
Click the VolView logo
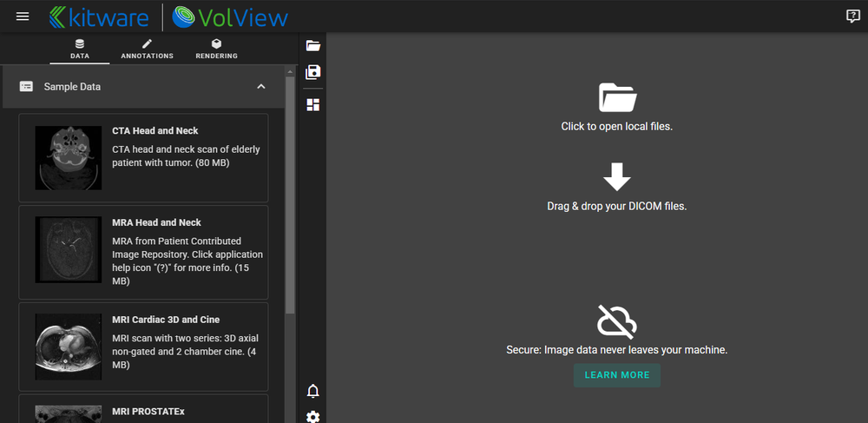(230, 17)
